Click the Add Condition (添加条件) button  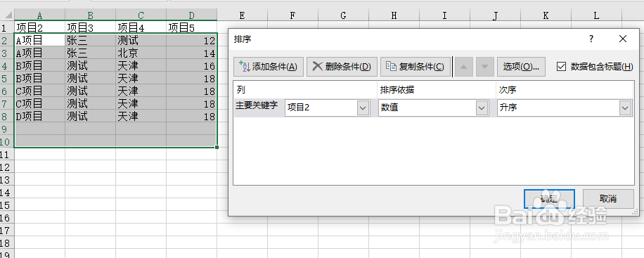click(x=269, y=67)
